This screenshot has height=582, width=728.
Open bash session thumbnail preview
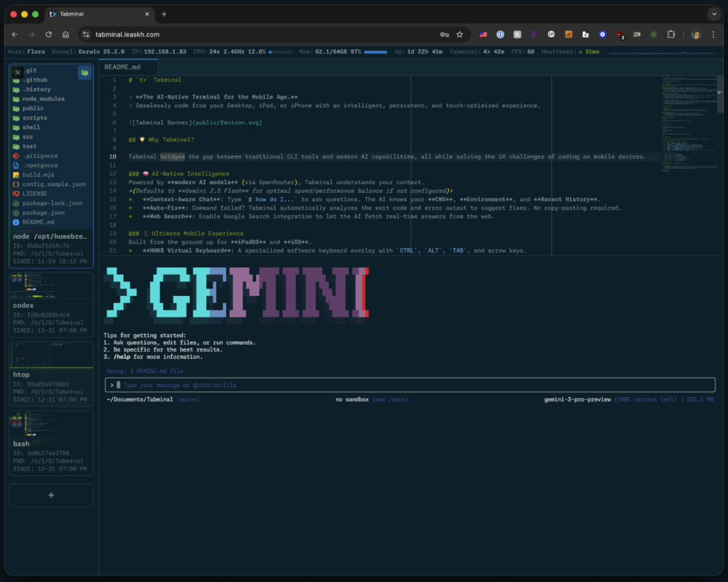51,424
